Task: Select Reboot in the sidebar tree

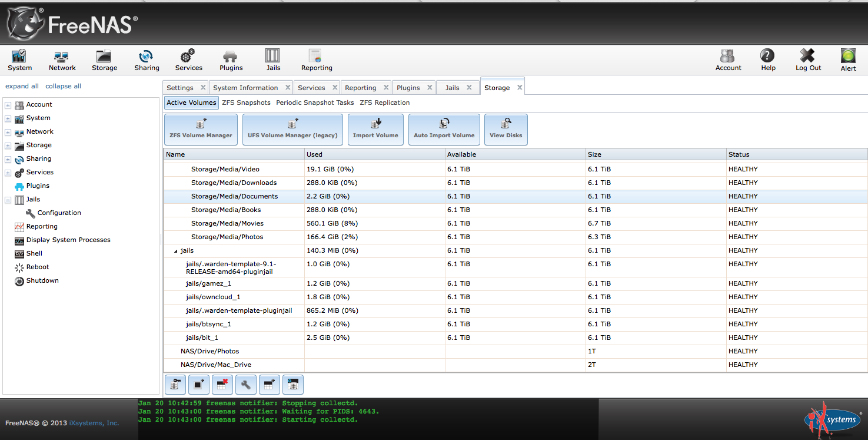Action: tap(38, 267)
